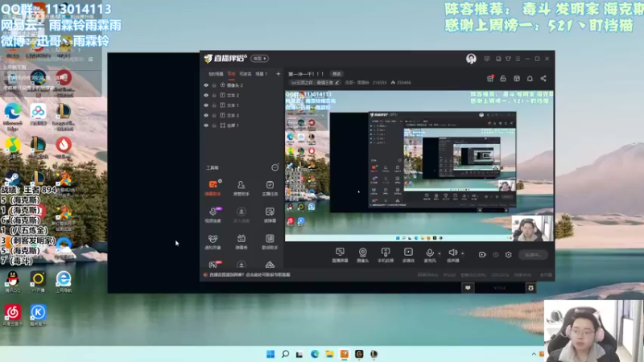Image resolution: width=644 pixels, height=362 pixels.
Task: Open the type pill dropdown beside the app logo
Action: tap(259, 59)
